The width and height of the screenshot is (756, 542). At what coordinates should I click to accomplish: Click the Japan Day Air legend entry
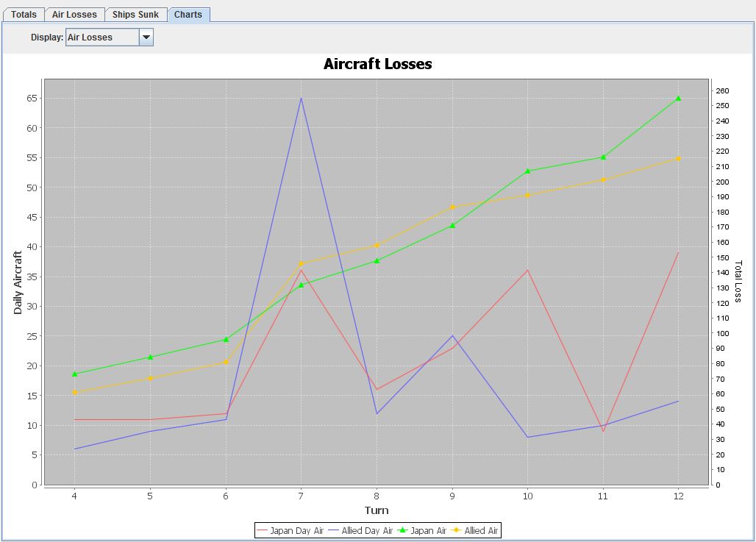tap(290, 530)
